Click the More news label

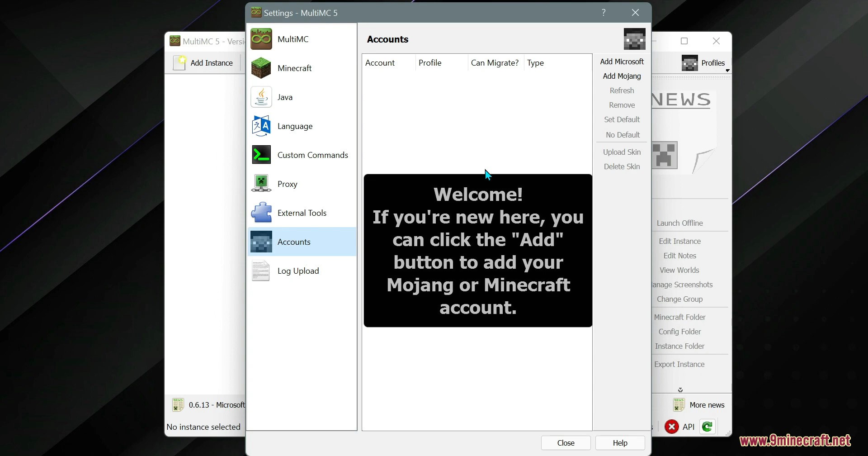tap(707, 405)
